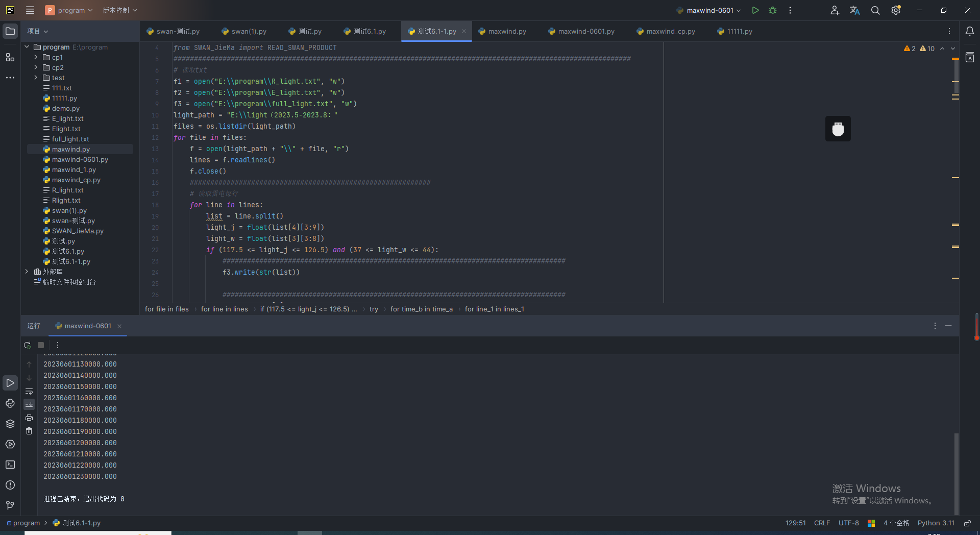
Task: Toggle scroll to end in console
Action: 29,404
